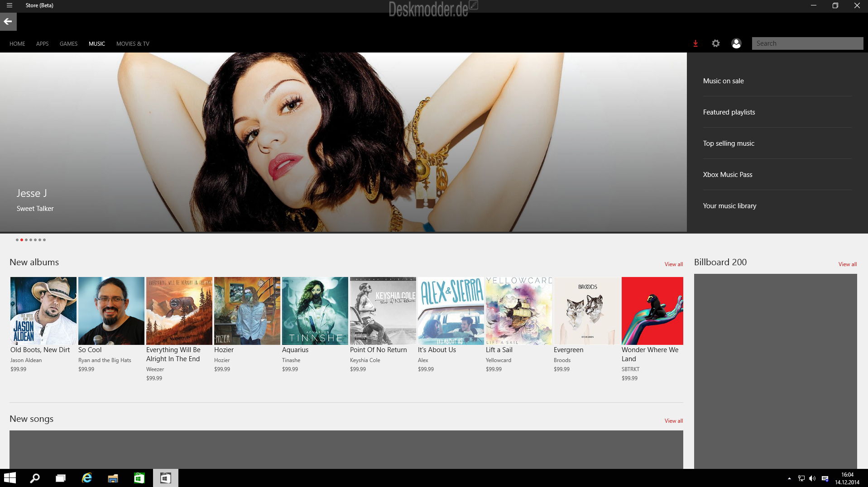Open the volume control in tray
The height and width of the screenshot is (487, 868).
click(x=812, y=478)
